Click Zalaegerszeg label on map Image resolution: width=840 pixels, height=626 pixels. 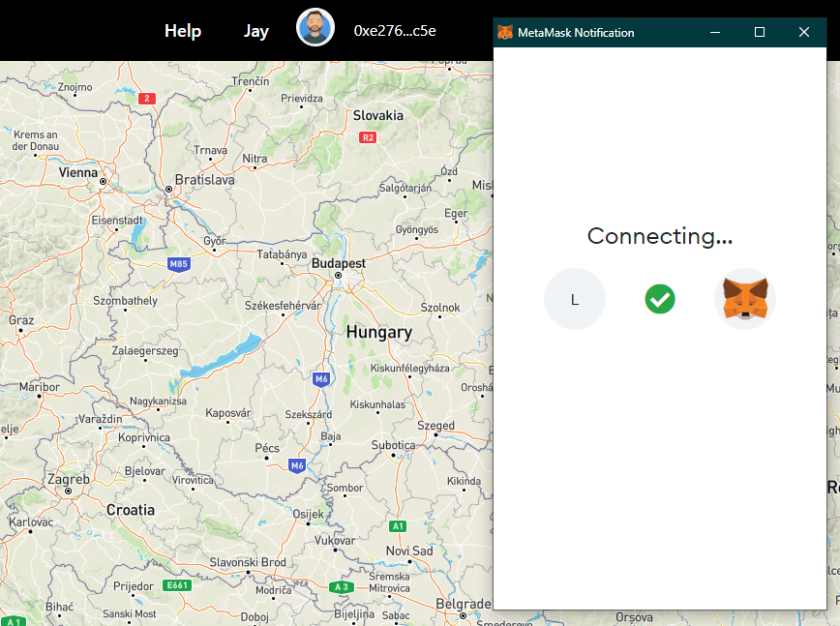tap(145, 351)
